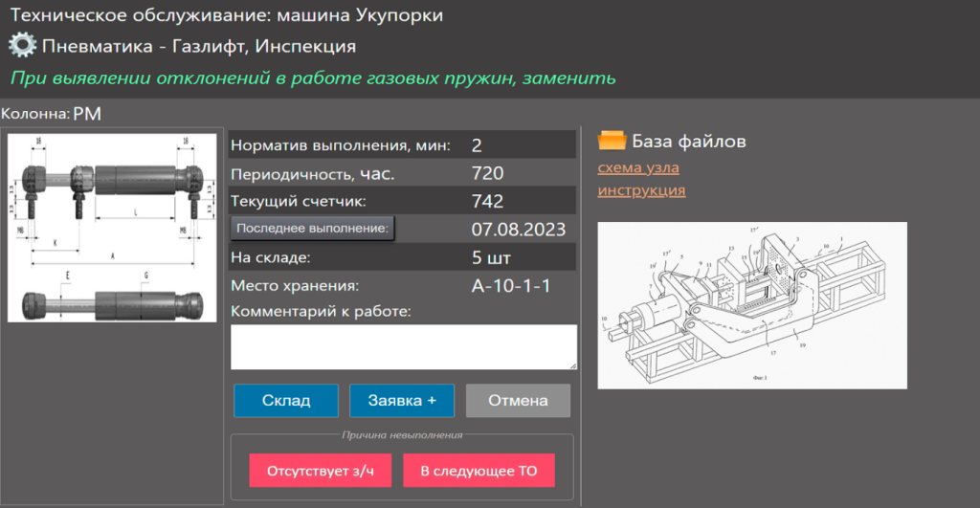This screenshot has height=508, width=980.
Task: Click the Текущий счетчик value 742
Action: (x=488, y=202)
